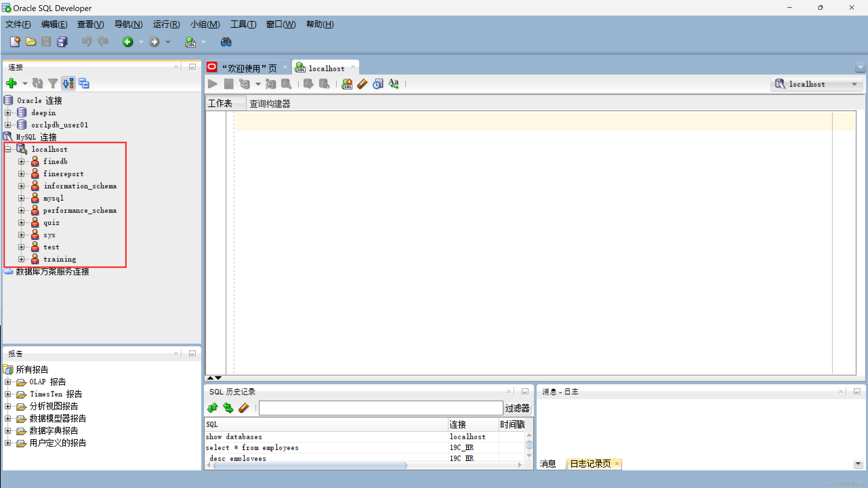Click the Explain Plan icon
The width and height of the screenshot is (868, 488).
tap(245, 84)
